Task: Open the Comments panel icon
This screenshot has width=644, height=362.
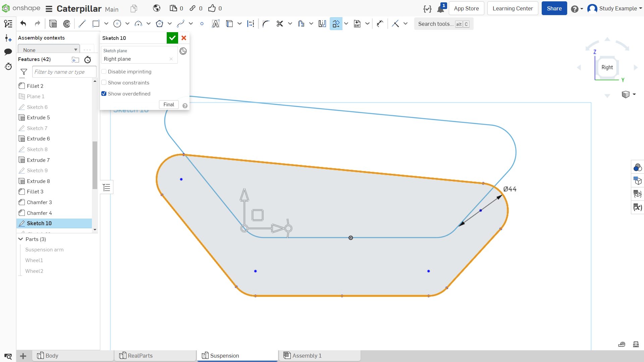Action: pyautogui.click(x=8, y=52)
